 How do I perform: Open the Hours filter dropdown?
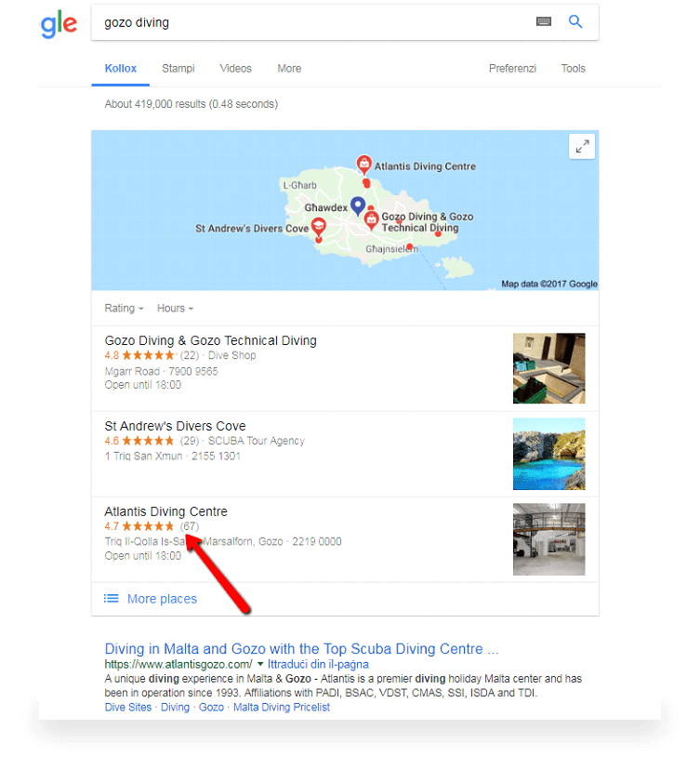[175, 308]
